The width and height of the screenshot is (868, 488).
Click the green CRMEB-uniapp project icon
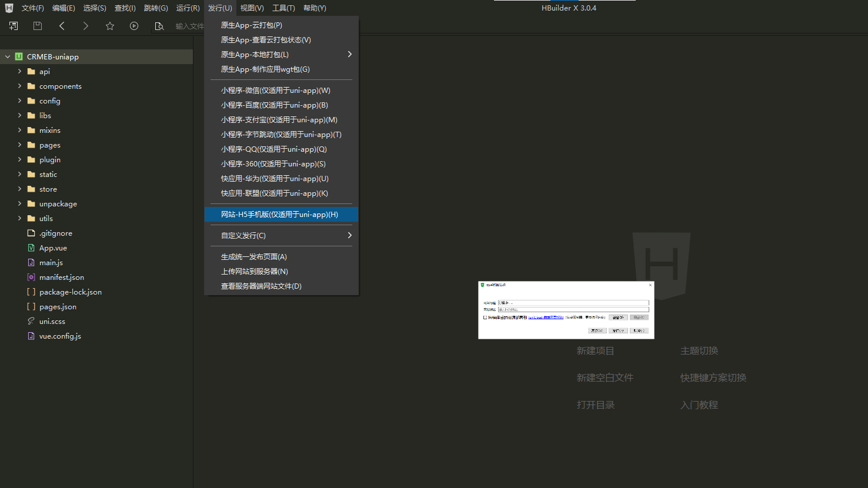pos(19,56)
